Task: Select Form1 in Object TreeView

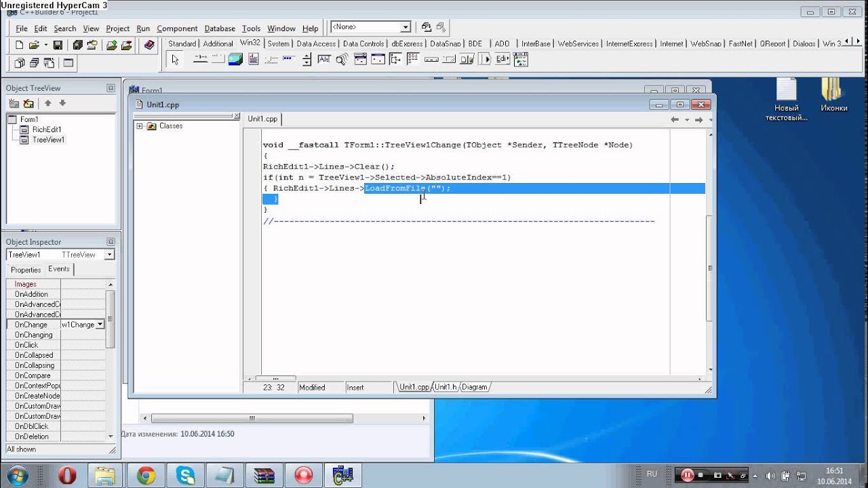Action: click(29, 119)
